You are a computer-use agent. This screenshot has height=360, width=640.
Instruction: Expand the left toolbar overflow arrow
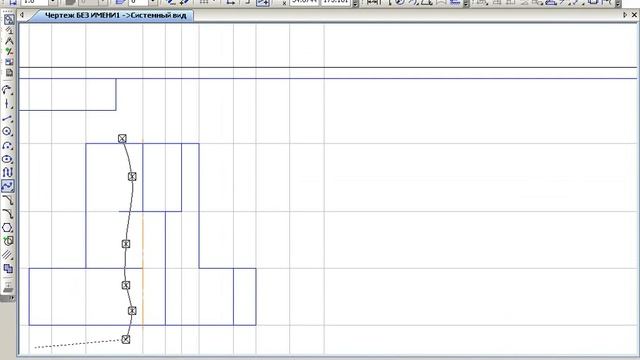pos(11,298)
